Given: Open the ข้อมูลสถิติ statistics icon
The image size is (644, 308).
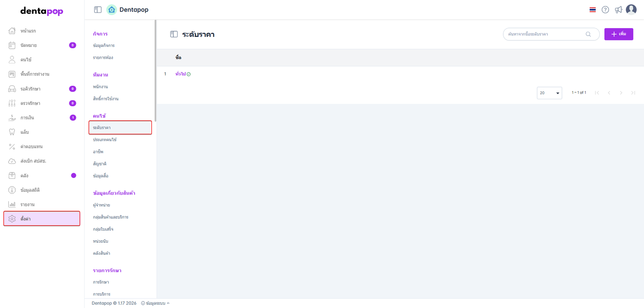Looking at the screenshot, I should [12, 190].
